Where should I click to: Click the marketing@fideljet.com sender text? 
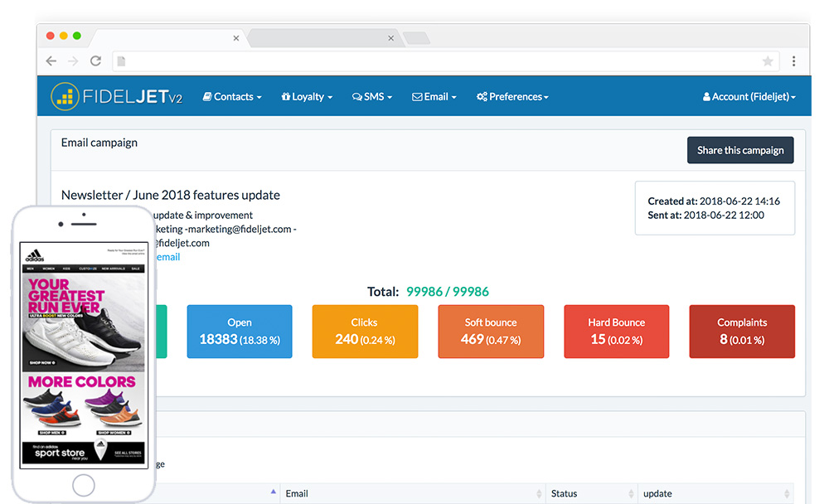pos(239,229)
